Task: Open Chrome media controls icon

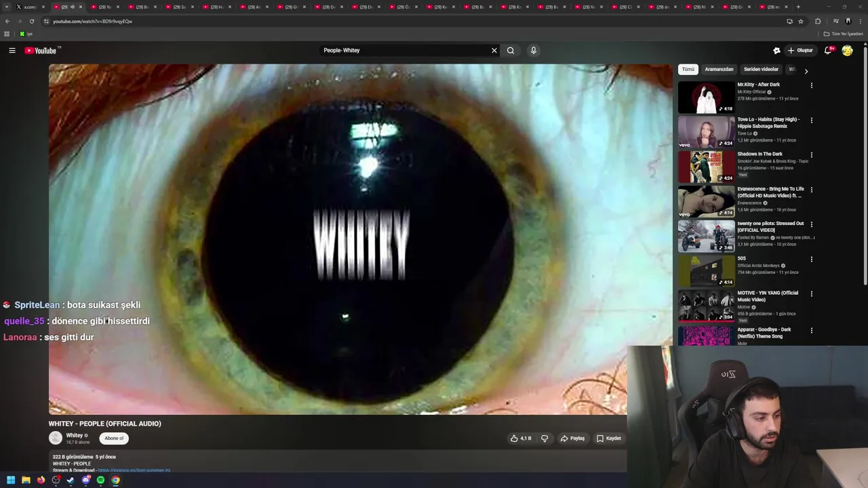Action: tap(835, 21)
